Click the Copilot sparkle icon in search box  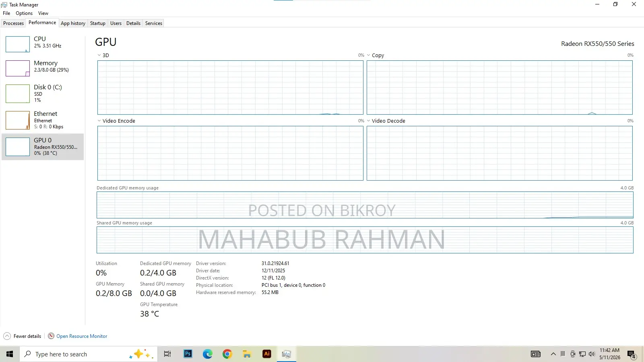141,354
